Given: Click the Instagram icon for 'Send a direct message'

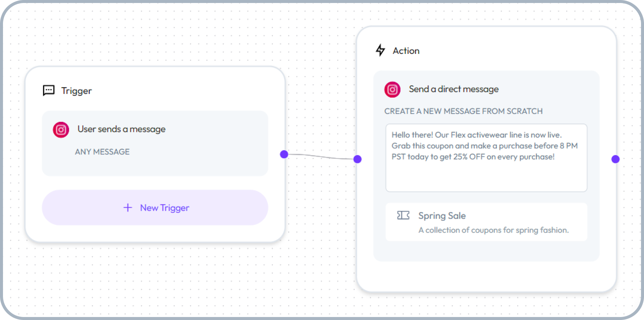Looking at the screenshot, I should pyautogui.click(x=392, y=89).
